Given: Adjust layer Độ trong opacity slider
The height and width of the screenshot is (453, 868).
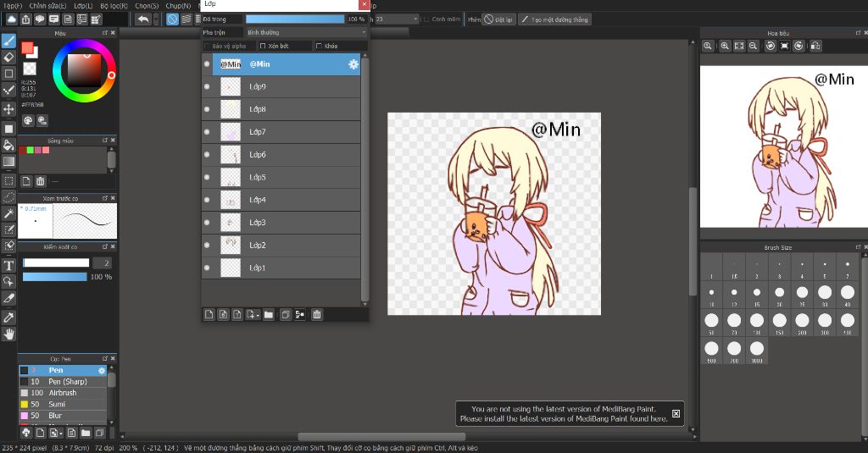Looking at the screenshot, I should (x=295, y=19).
